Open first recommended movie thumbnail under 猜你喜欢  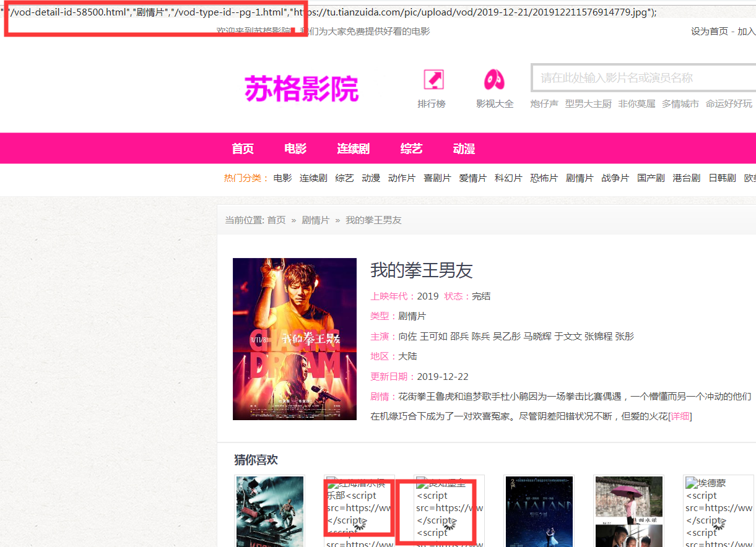point(270,511)
